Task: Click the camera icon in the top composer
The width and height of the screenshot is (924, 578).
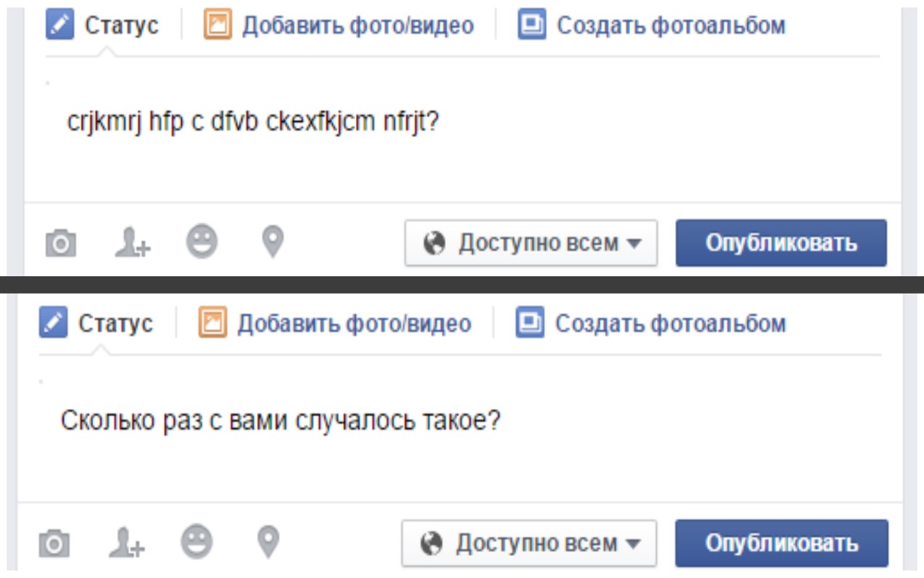Action: (61, 243)
